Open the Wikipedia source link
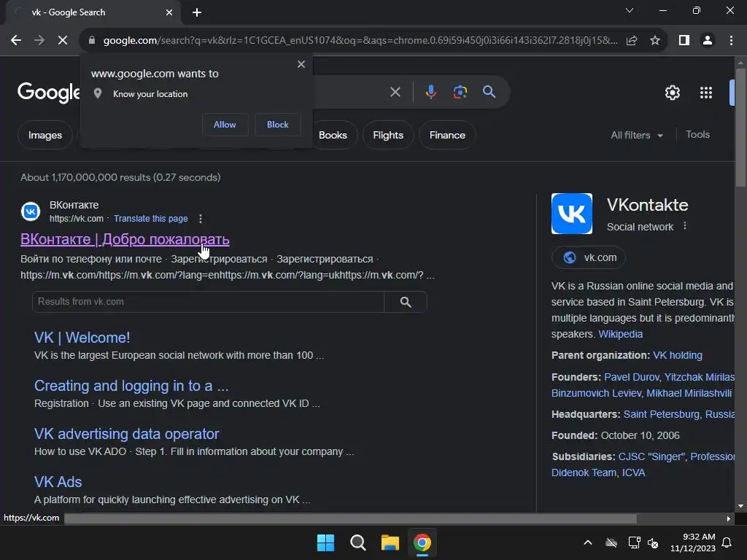 point(620,334)
